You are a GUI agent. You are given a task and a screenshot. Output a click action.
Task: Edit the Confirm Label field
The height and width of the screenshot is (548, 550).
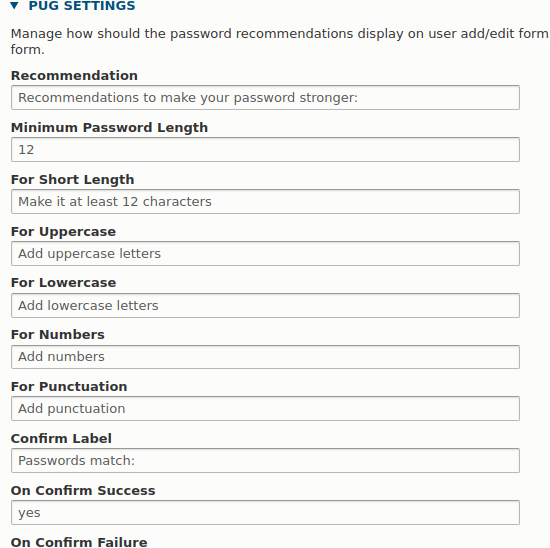pyautogui.click(x=265, y=460)
